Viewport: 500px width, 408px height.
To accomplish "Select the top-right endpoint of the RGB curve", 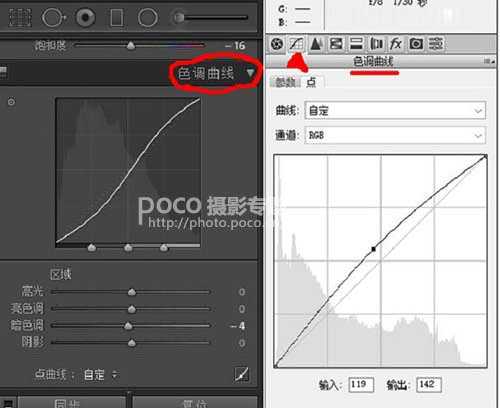I will pyautogui.click(x=485, y=156).
